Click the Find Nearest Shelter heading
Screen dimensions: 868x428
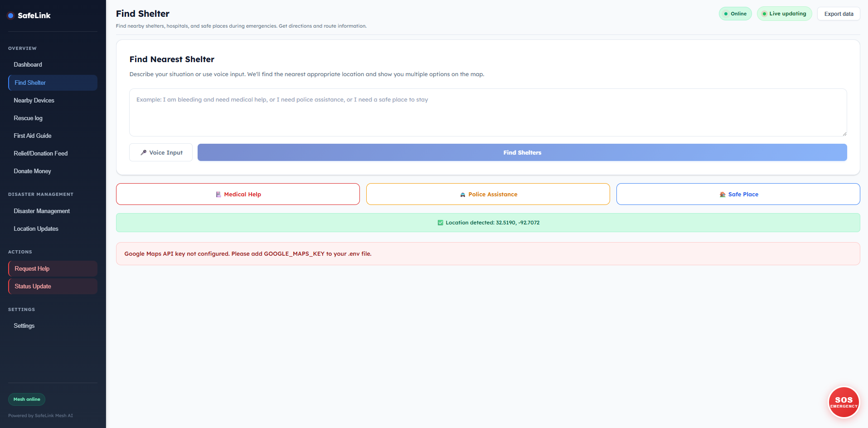pos(172,59)
